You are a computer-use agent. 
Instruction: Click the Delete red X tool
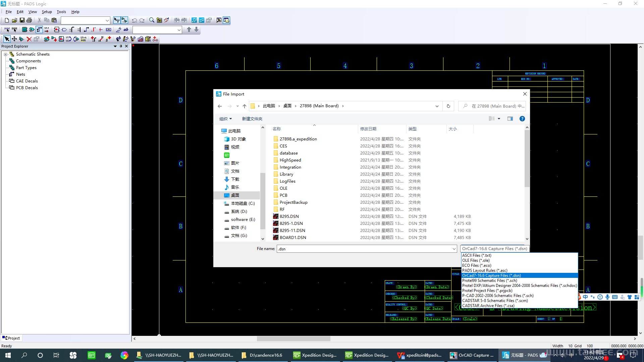(29, 39)
